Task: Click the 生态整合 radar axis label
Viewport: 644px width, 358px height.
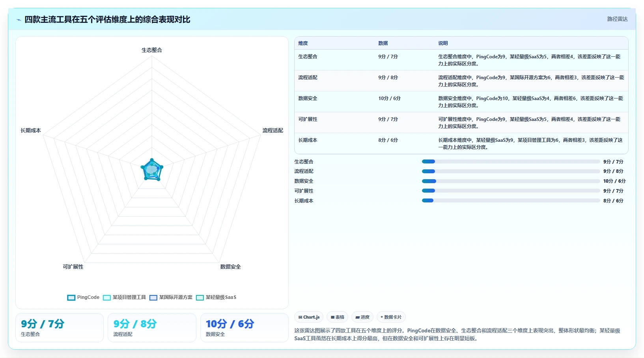Action: point(152,50)
